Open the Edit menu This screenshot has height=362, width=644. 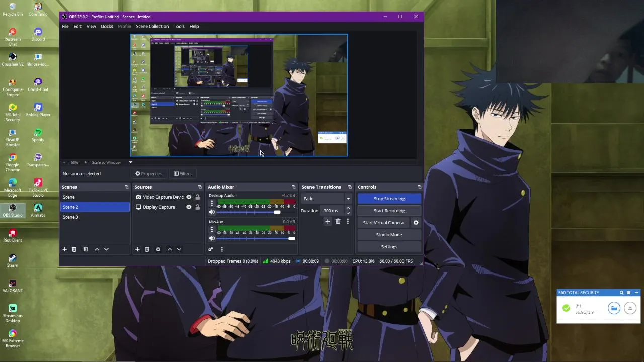(77, 26)
